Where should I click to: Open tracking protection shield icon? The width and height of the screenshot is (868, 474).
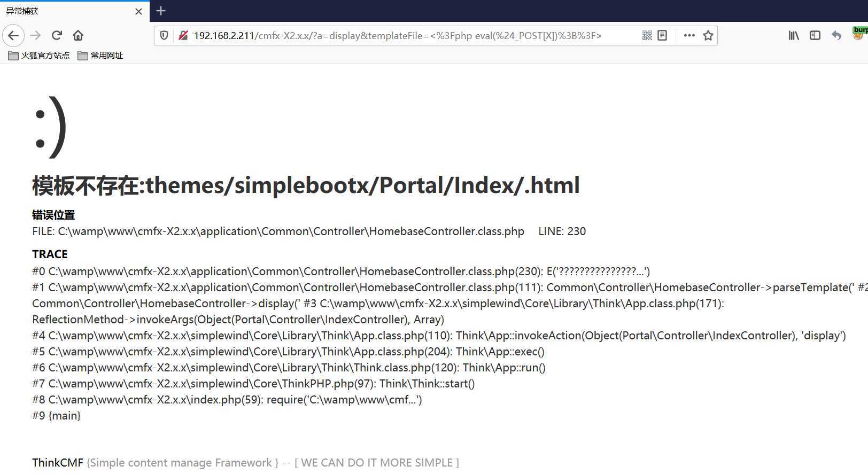(164, 36)
